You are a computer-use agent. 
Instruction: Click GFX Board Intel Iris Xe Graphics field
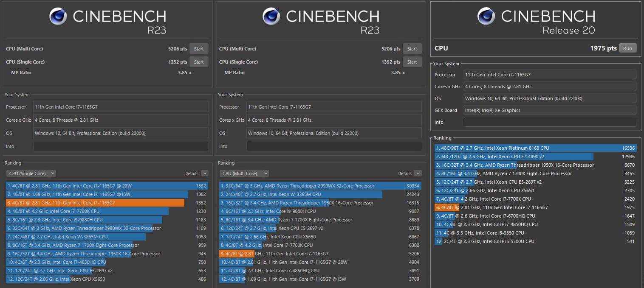(x=550, y=110)
